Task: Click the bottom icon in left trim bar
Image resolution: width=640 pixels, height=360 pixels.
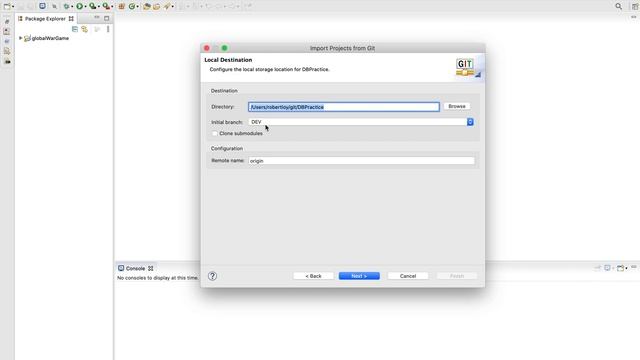Action: click(7, 61)
